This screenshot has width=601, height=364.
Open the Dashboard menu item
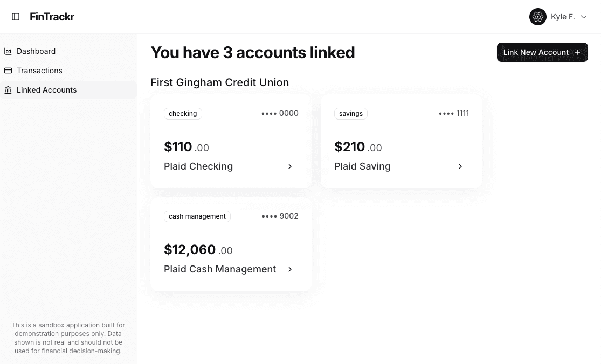36,51
